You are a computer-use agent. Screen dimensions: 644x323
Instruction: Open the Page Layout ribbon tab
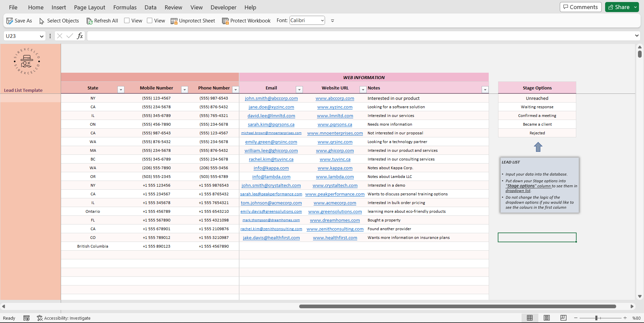click(90, 7)
